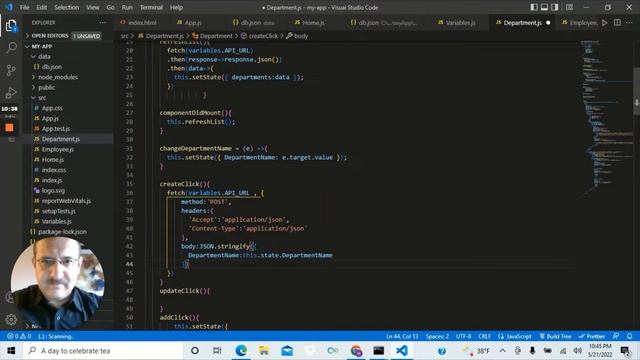640x360 pixels.
Task: Open the weather widget on the taskbar
Action: [476, 351]
